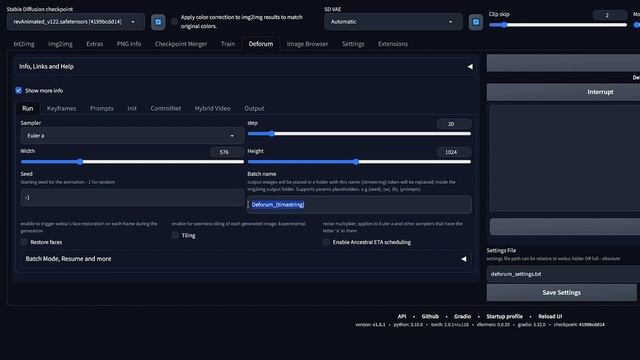Uncheck the Show more info checkbox

18,91
